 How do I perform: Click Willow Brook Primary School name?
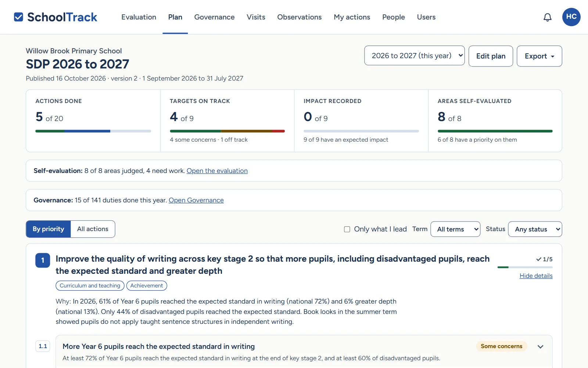pyautogui.click(x=74, y=51)
